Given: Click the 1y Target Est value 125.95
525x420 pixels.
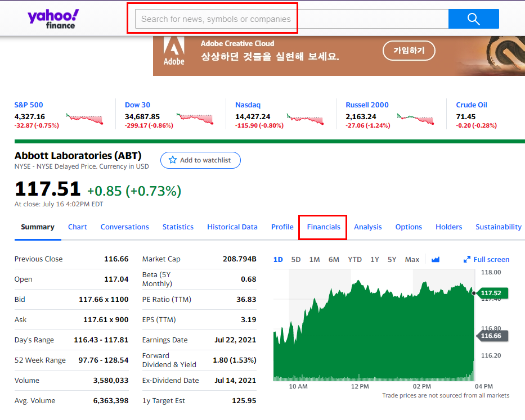Looking at the screenshot, I should coord(244,400).
